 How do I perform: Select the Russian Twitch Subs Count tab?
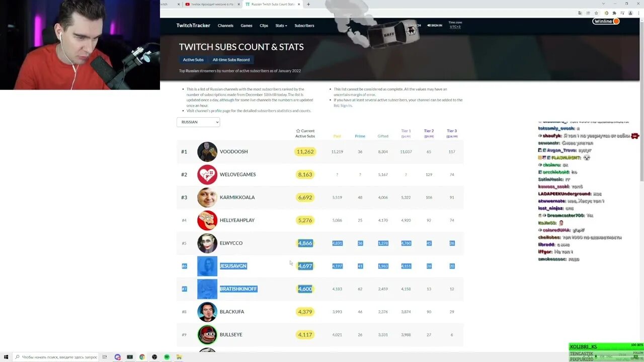click(x=273, y=4)
